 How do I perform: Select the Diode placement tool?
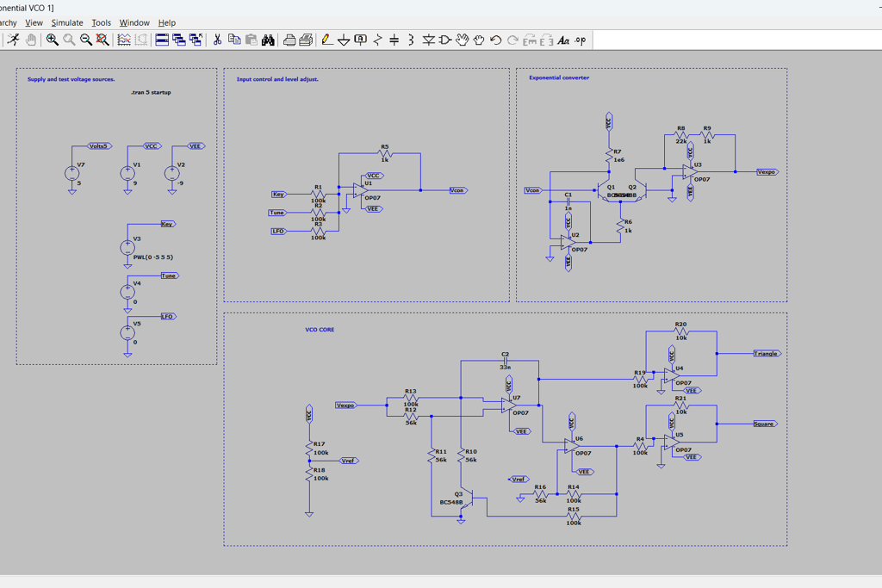(429, 40)
